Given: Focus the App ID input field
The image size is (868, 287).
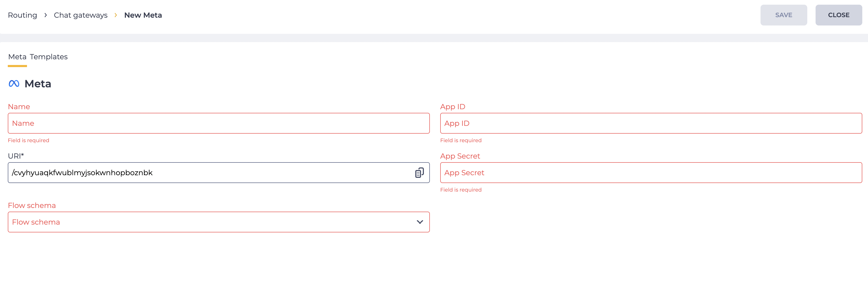Looking at the screenshot, I should click(651, 123).
